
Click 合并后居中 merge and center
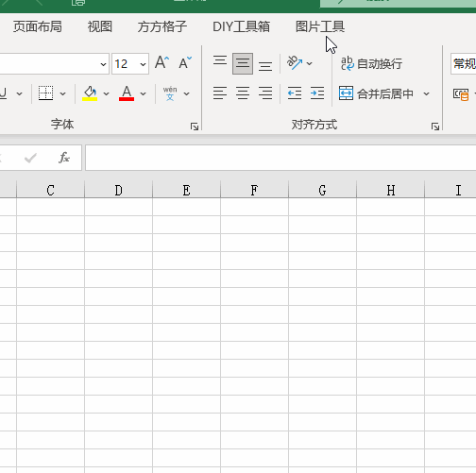click(x=376, y=93)
